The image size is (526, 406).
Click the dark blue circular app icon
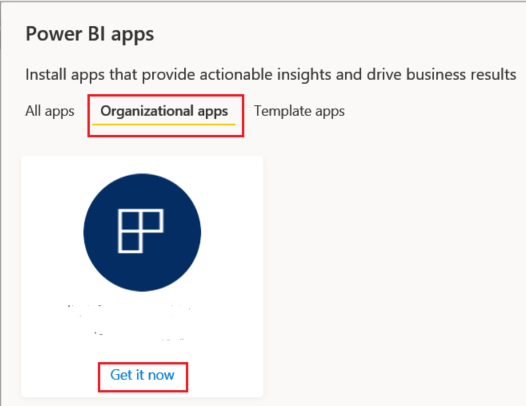[142, 233]
